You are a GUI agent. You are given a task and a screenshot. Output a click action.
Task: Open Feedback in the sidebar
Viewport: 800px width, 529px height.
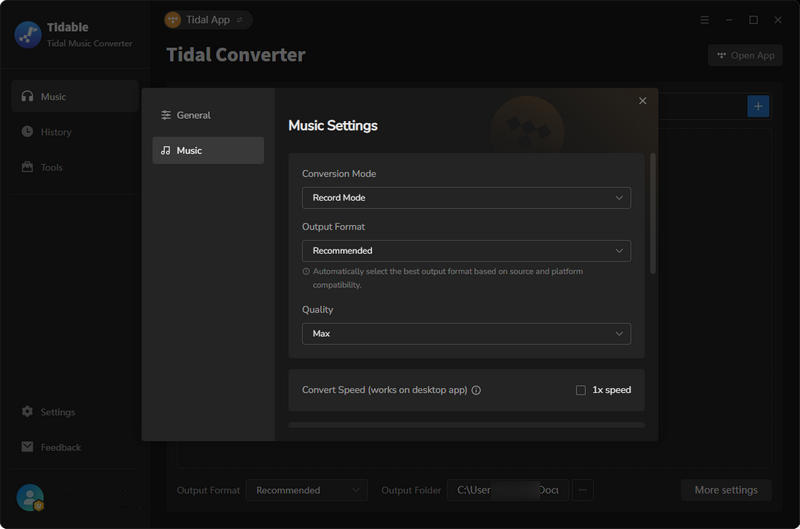coord(75,447)
